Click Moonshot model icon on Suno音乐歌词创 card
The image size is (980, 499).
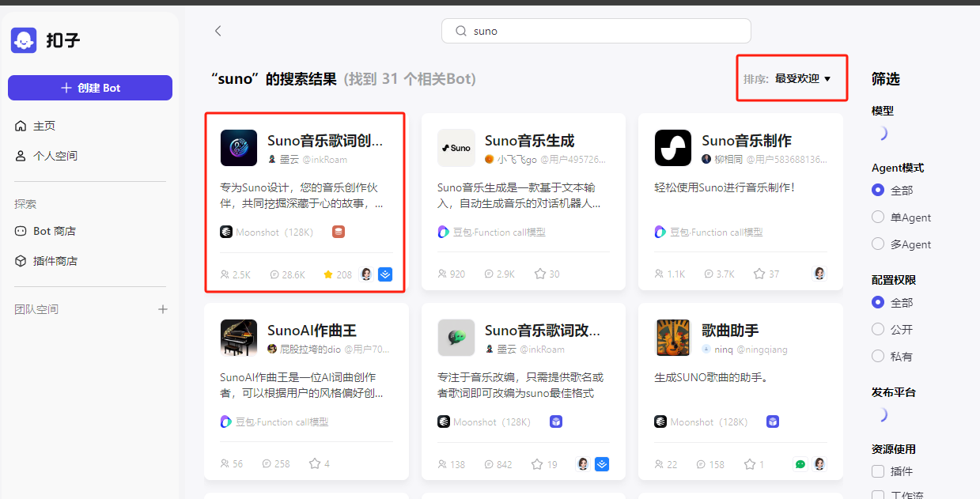point(226,232)
